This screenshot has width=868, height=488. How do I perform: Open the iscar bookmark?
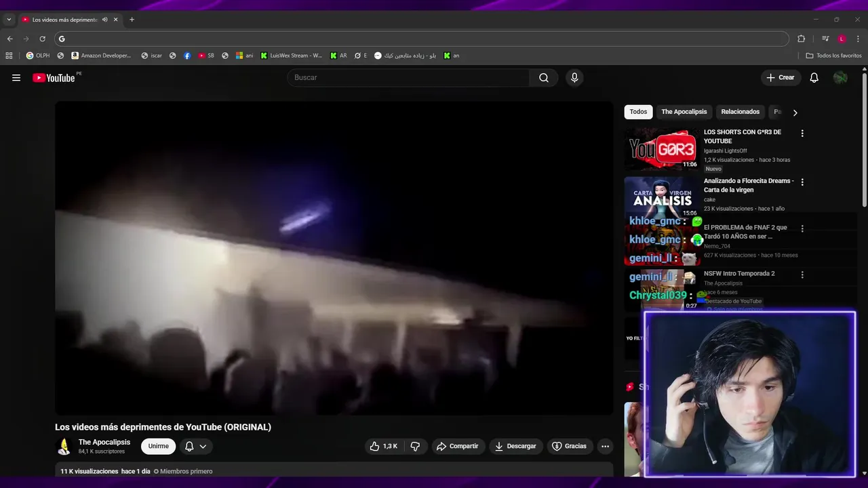(151, 56)
